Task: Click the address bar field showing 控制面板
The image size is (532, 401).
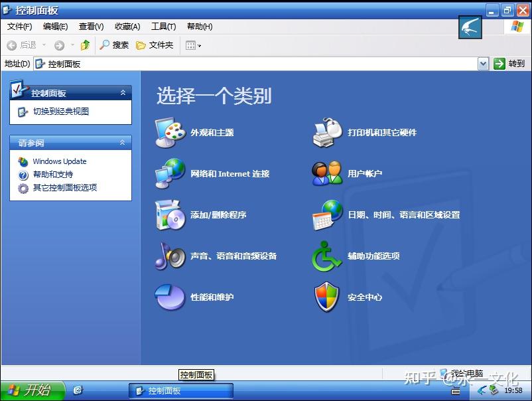Action: pyautogui.click(x=256, y=64)
